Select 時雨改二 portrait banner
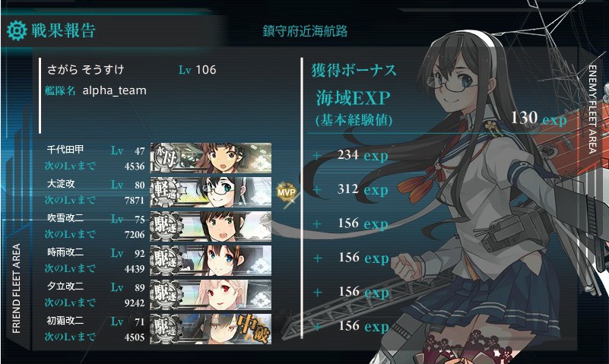 coord(211,260)
